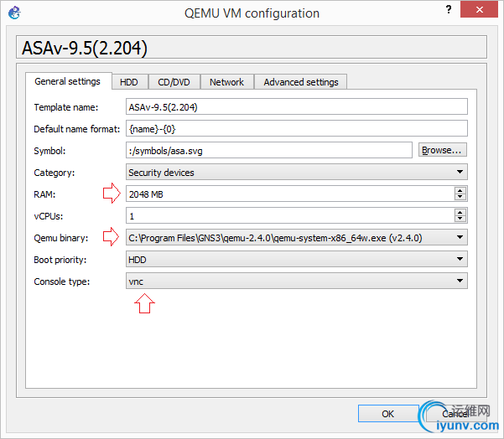Click the ASAv-9.5(2.204) heading text
This screenshot has height=439, width=504.
pyautogui.click(x=85, y=48)
